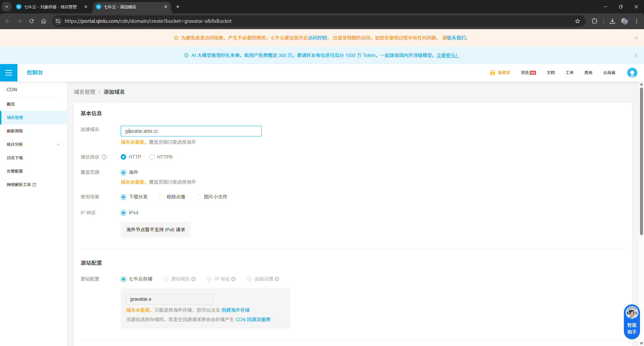This screenshot has height=346, width=644.
Task: Click the 加速域名 input field
Action: click(191, 131)
